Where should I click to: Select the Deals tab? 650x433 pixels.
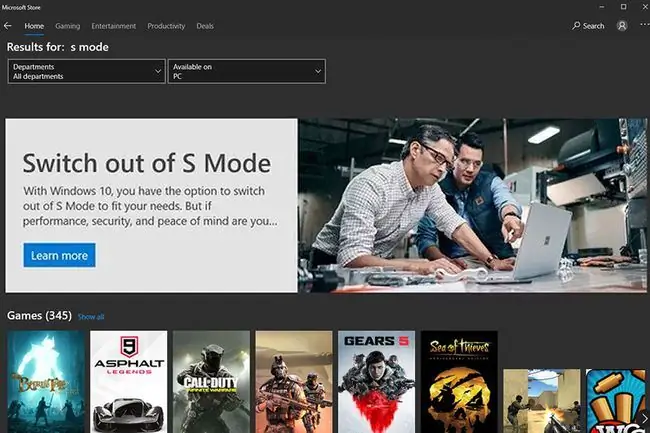click(205, 26)
